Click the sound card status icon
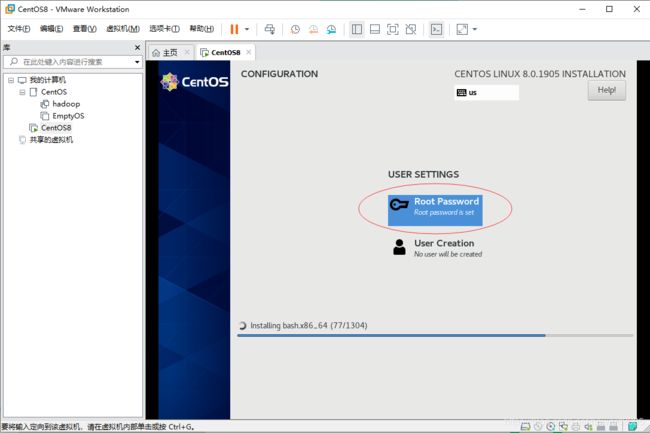The image size is (650, 433). coord(588,426)
